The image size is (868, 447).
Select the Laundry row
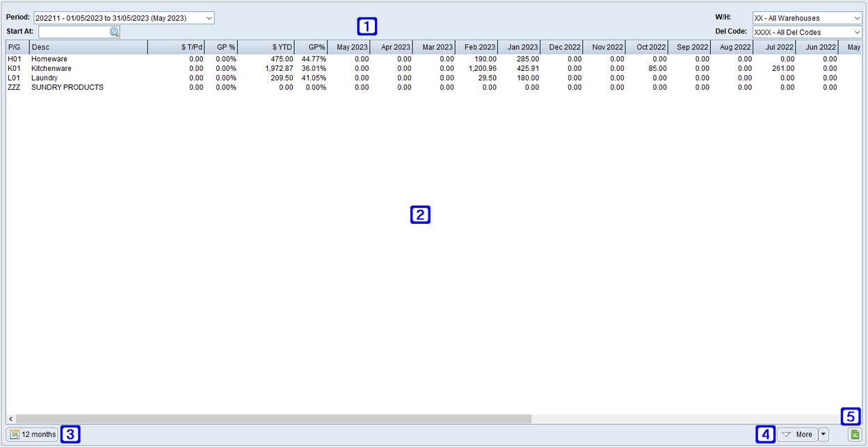pyautogui.click(x=45, y=78)
